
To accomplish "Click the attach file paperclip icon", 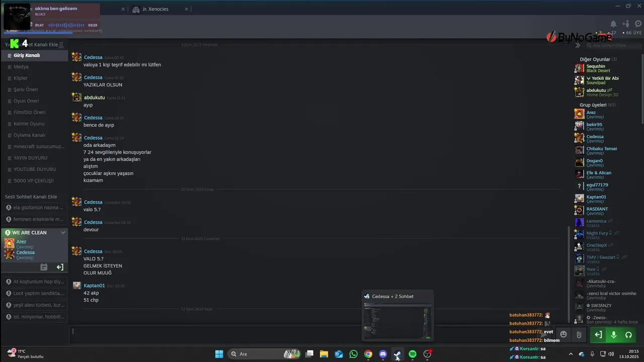I will (579, 334).
